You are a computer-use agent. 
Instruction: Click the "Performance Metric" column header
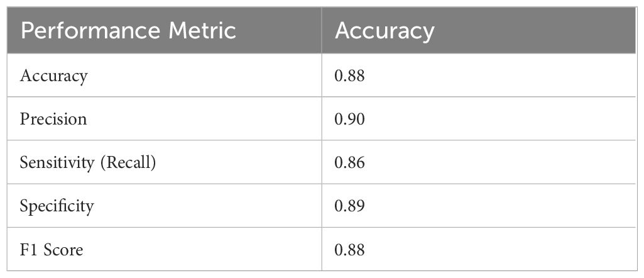(129, 31)
